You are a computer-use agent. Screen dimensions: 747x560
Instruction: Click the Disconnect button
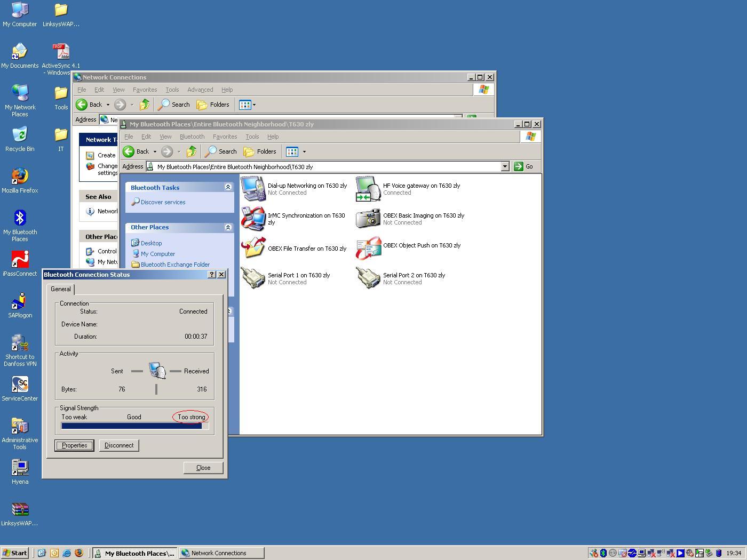[x=119, y=445]
